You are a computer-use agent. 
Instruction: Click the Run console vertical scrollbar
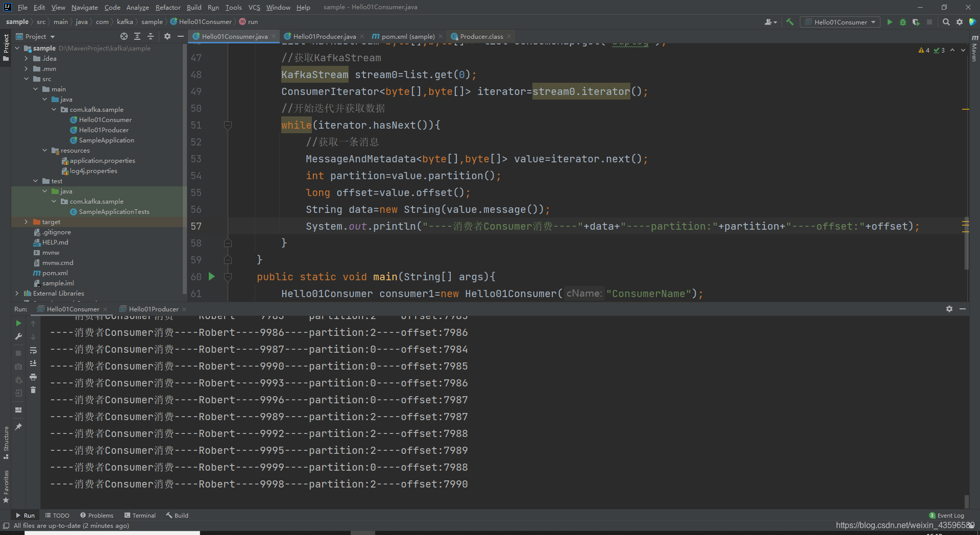[966, 501]
